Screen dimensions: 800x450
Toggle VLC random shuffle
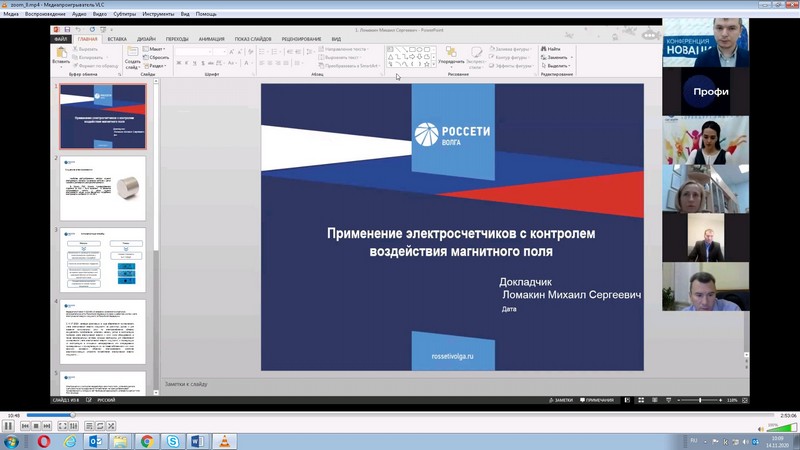coord(111,426)
